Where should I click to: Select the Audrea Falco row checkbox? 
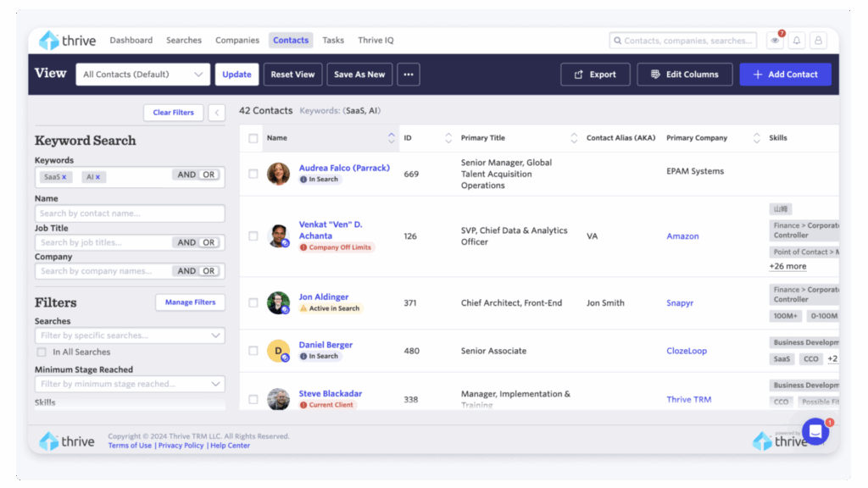tap(253, 174)
